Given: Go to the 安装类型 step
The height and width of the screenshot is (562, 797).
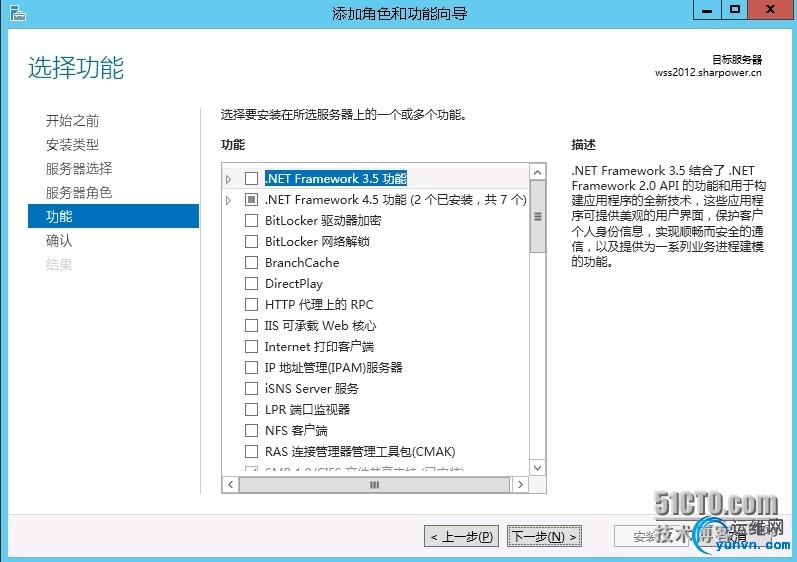Looking at the screenshot, I should [x=72, y=145].
